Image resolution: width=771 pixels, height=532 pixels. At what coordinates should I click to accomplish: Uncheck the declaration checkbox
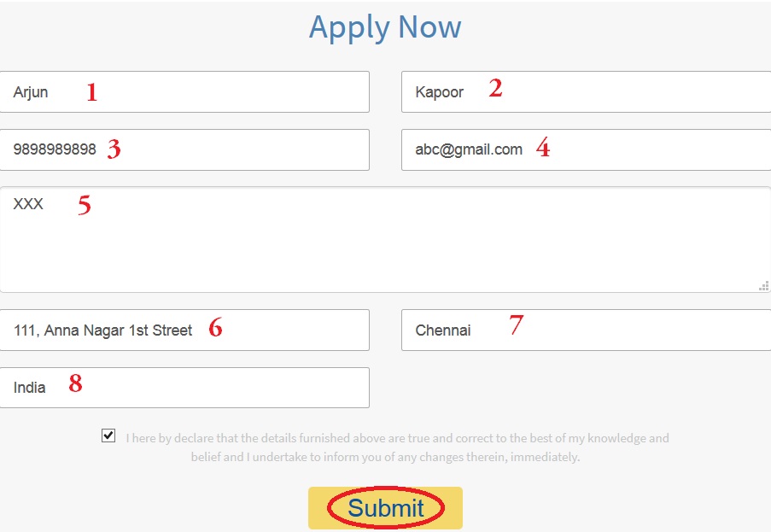(108, 436)
